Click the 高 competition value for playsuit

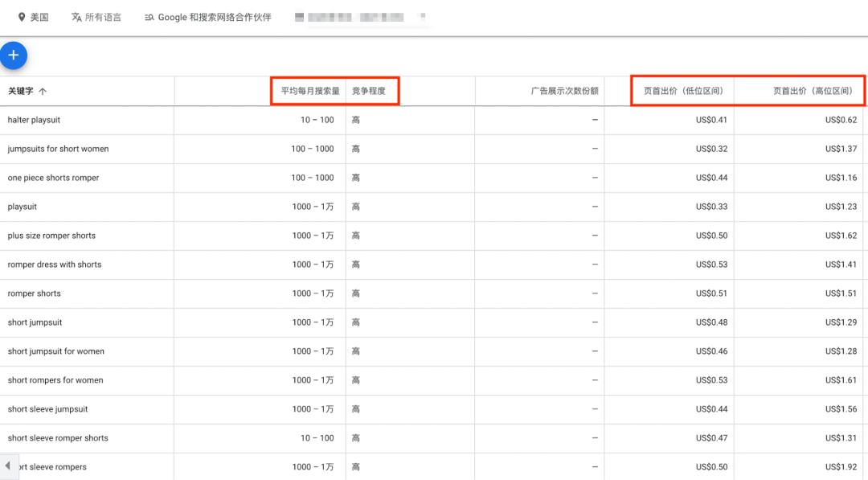[x=355, y=207]
